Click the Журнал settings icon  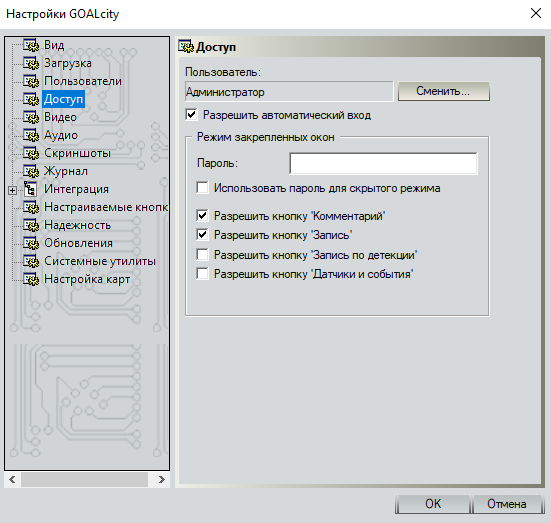(x=31, y=171)
